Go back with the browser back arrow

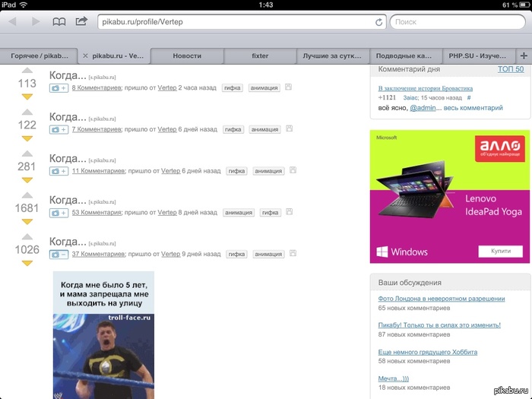12,22
